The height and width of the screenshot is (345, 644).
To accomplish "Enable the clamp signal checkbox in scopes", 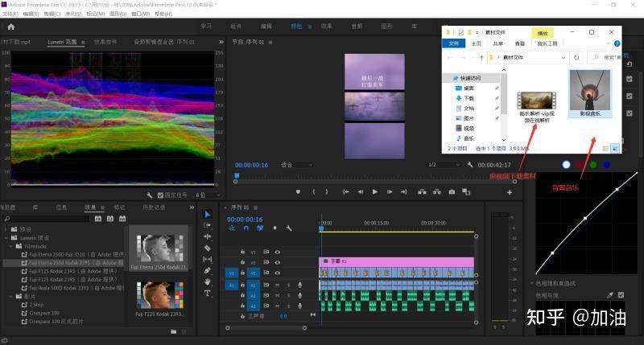I will click(160, 195).
